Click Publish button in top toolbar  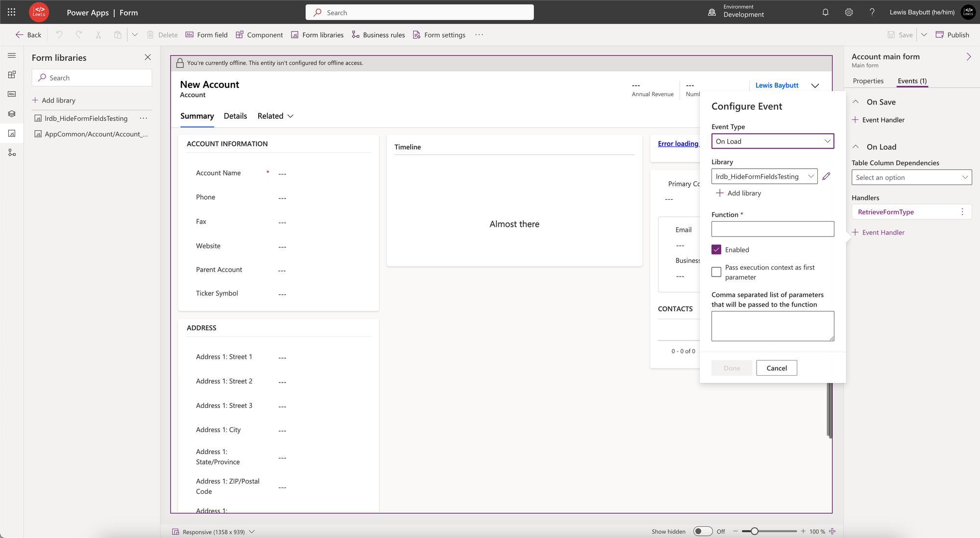952,35
